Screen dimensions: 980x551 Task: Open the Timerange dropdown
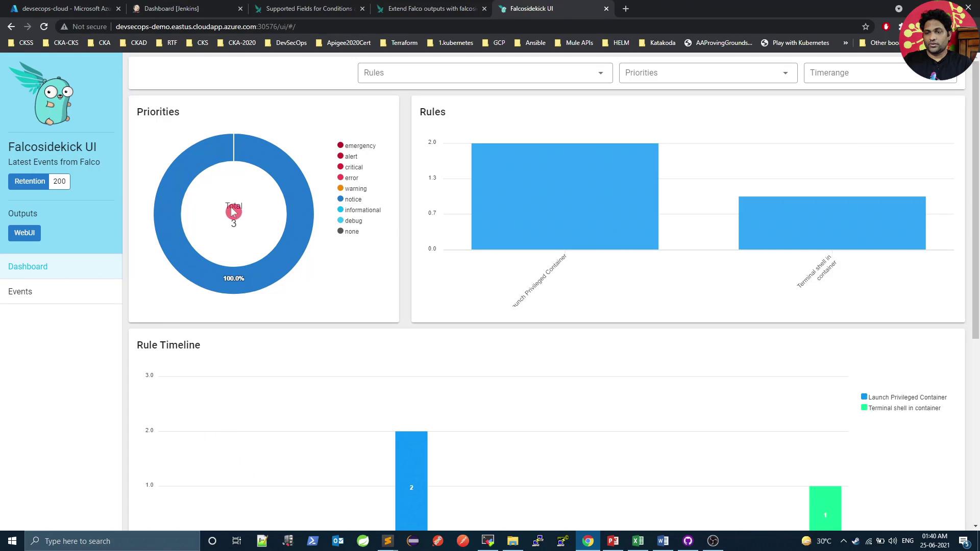pos(857,73)
